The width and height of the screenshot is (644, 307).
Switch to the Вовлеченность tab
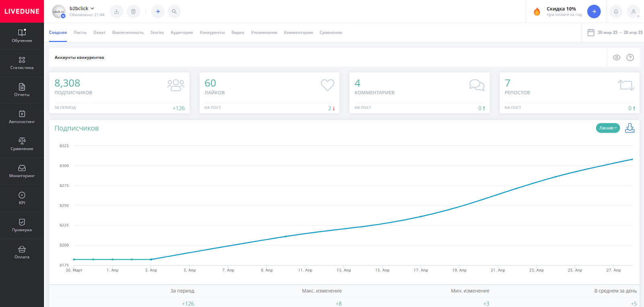click(x=128, y=33)
